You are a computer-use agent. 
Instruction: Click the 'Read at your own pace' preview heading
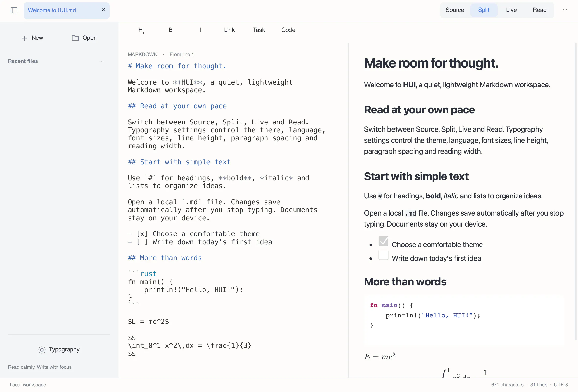tap(419, 110)
